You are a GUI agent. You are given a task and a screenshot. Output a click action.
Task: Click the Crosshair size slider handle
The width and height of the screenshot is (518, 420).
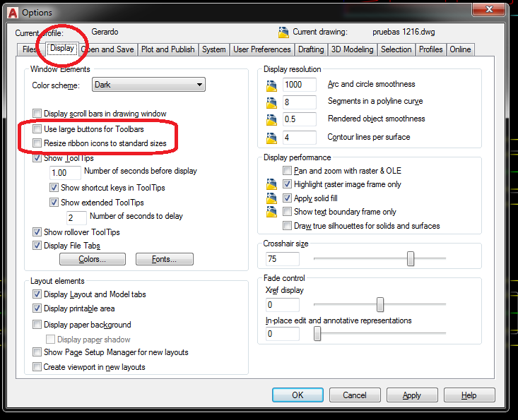[411, 258]
